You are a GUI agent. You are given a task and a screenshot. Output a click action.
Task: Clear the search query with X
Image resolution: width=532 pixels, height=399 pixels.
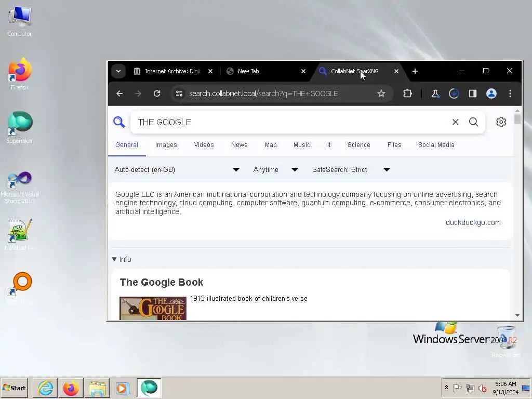455,122
